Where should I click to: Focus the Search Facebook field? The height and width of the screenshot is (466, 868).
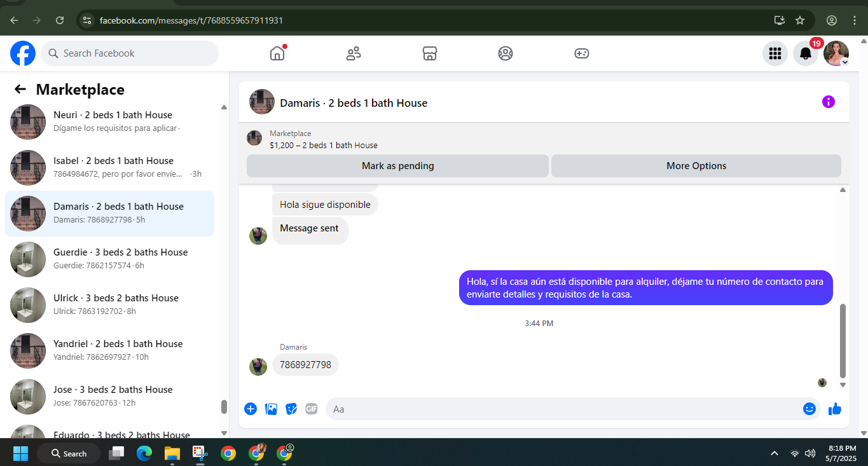(130, 53)
